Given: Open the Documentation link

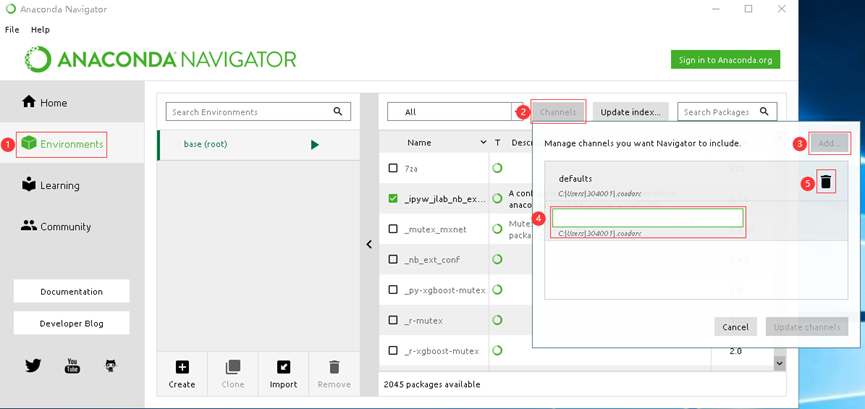Looking at the screenshot, I should click(72, 291).
